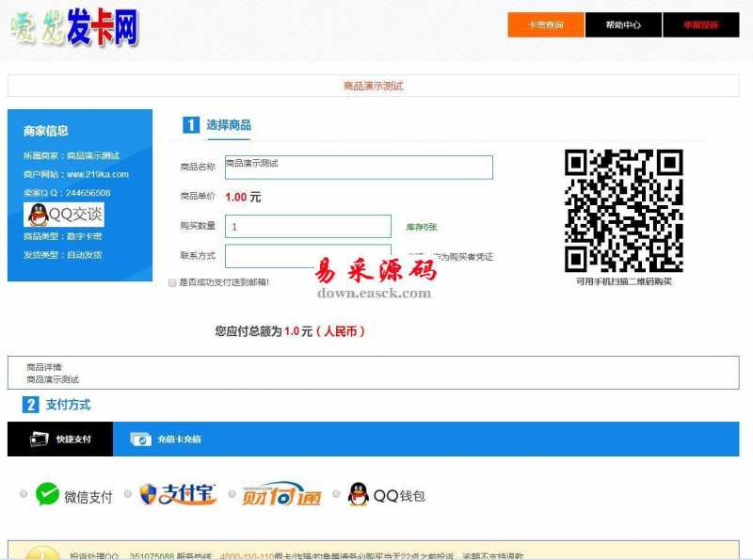Select the 快捷支付 payment tab

(60, 439)
